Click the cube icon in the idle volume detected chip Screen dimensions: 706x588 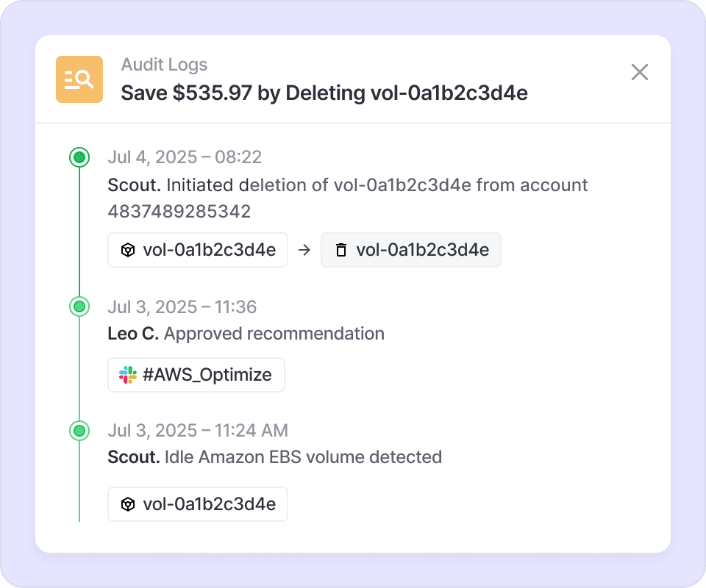[x=128, y=504]
